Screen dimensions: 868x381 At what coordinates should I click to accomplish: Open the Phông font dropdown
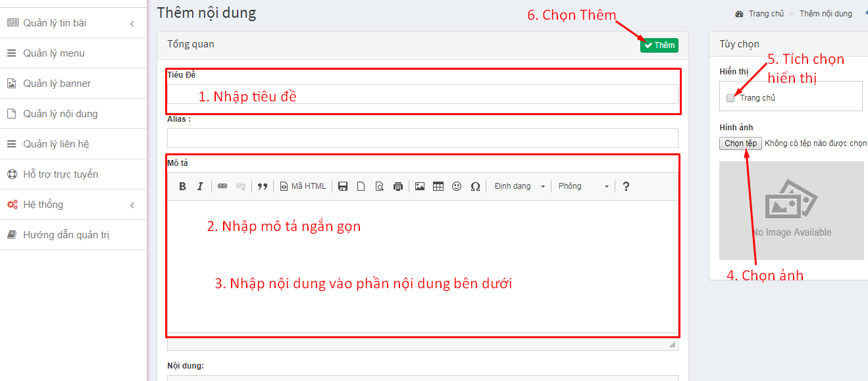pyautogui.click(x=584, y=186)
